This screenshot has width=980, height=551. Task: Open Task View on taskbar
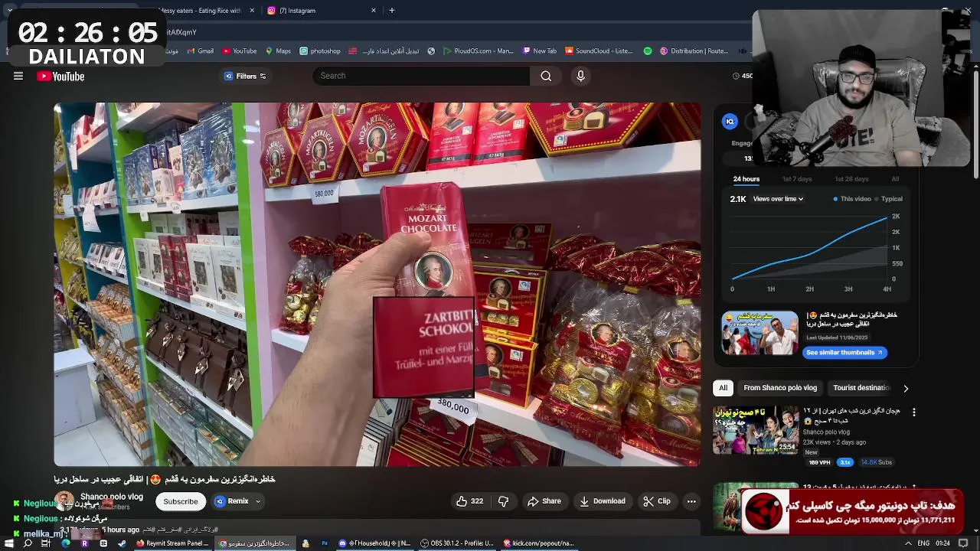tap(46, 543)
